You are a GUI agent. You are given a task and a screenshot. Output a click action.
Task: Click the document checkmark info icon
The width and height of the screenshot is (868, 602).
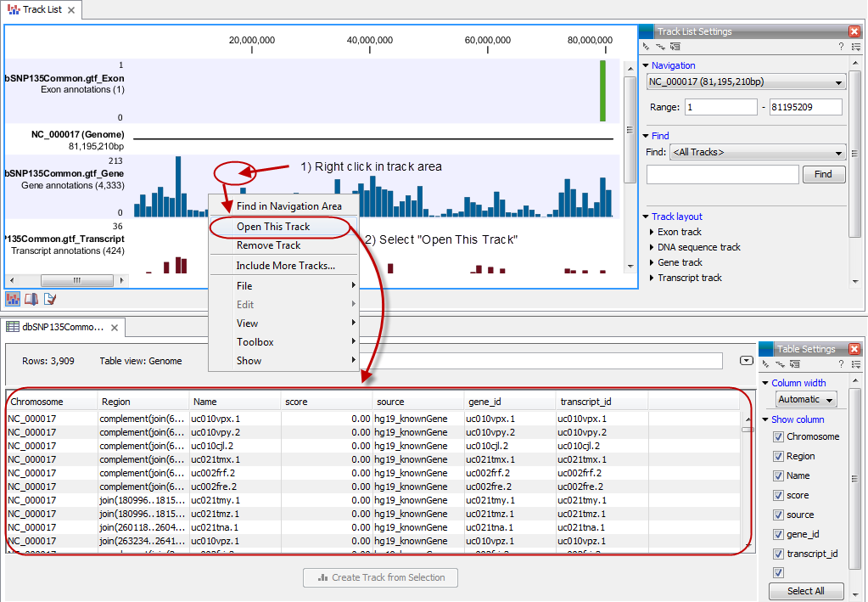point(50,299)
